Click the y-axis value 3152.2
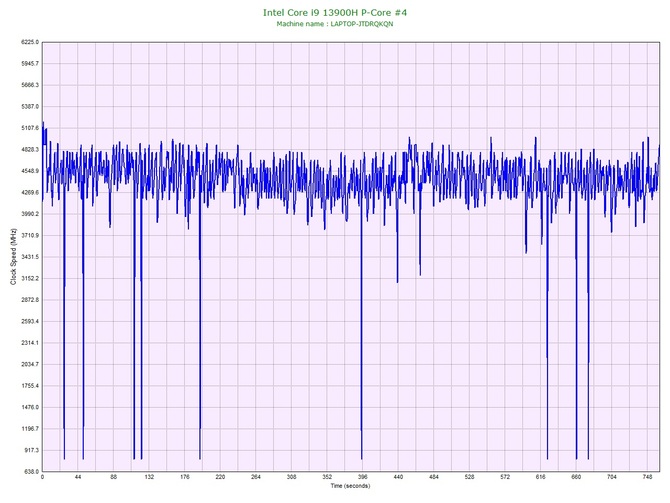The height and width of the screenshot is (503, 670). (x=30, y=278)
